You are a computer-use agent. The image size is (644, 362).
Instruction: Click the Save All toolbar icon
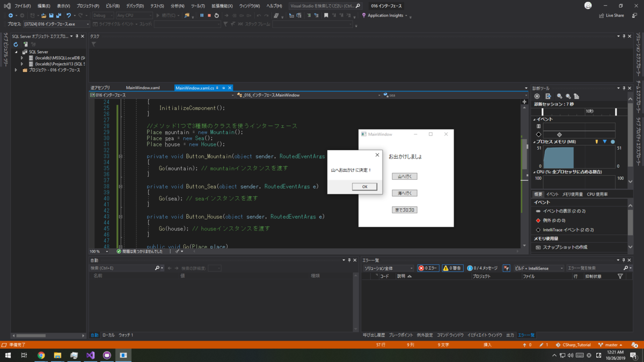(58, 16)
